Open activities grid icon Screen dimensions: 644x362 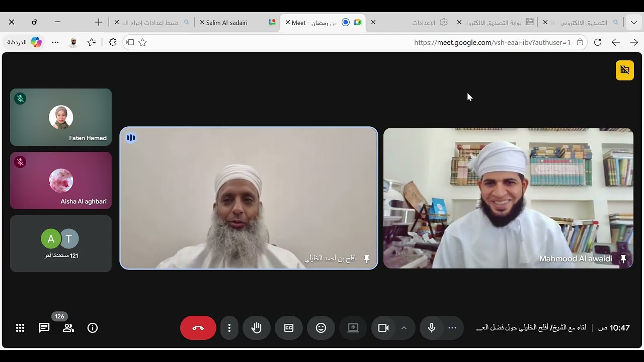[20, 328]
